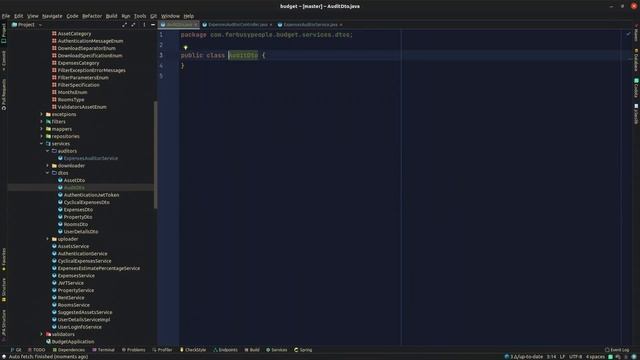Collapse the services folder

tap(42, 144)
